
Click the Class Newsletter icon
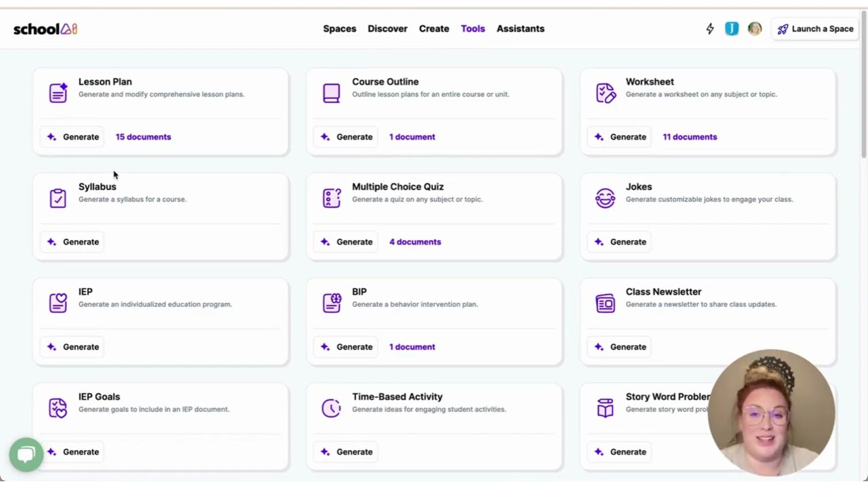606,303
